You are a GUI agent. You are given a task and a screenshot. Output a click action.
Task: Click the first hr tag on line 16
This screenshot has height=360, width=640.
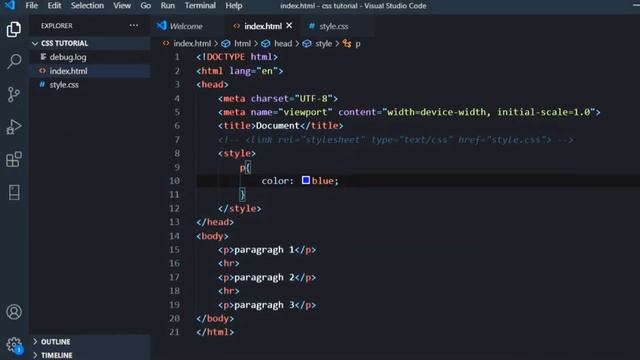229,263
